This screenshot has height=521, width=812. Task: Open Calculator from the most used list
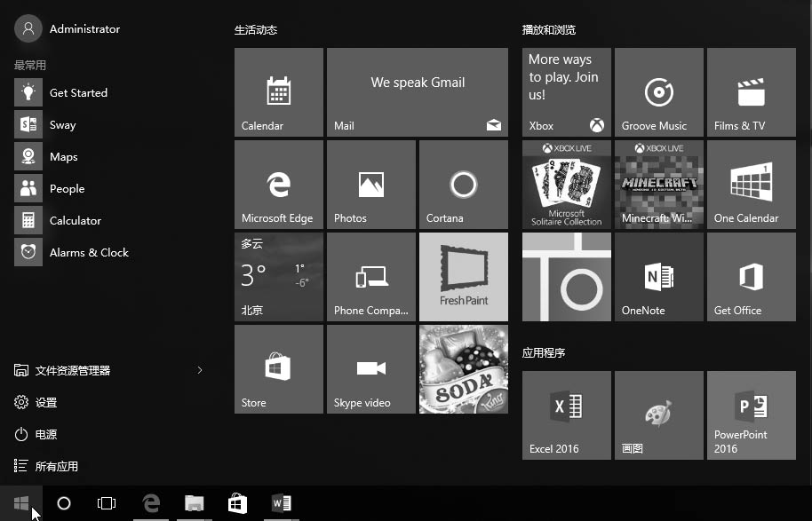[75, 220]
